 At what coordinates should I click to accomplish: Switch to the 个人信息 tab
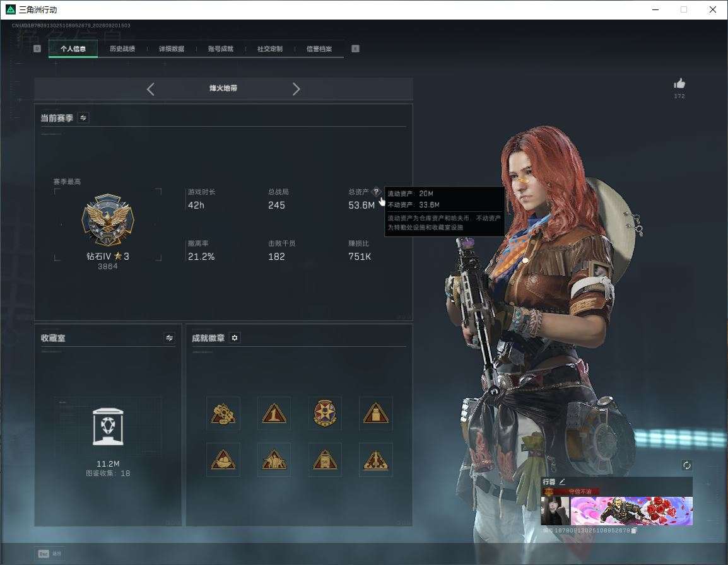[x=73, y=49]
